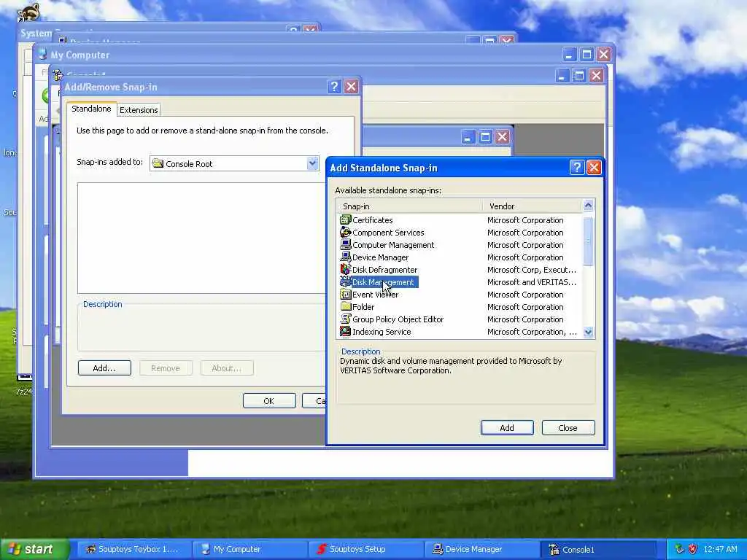The image size is (747, 560).
Task: Switch to the Extensions tab
Action: tap(139, 110)
